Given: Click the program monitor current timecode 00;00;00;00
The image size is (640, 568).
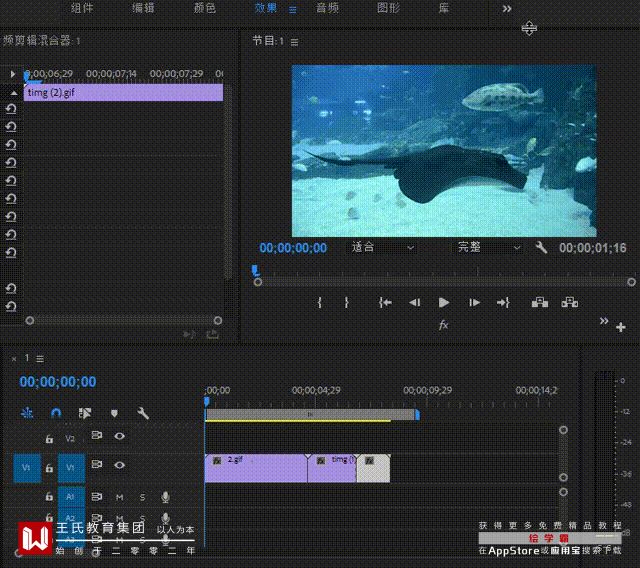Looking at the screenshot, I should pyautogui.click(x=293, y=248).
